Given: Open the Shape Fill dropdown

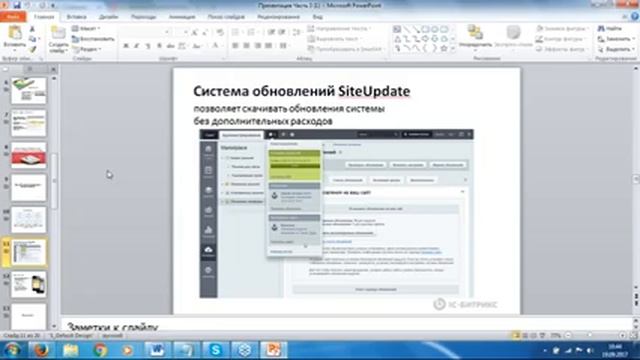Looking at the screenshot, I should tap(562, 29).
